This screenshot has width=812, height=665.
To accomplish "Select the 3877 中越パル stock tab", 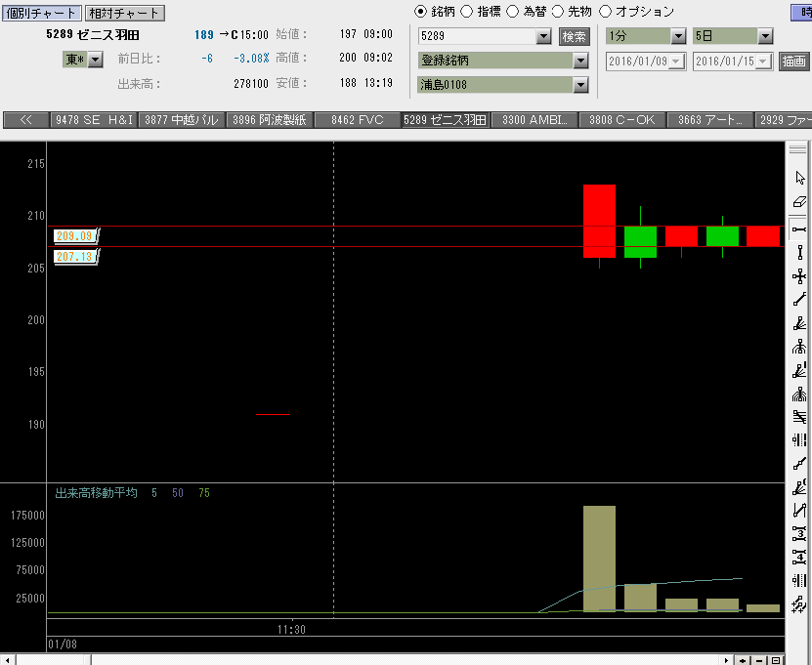I will (181, 120).
